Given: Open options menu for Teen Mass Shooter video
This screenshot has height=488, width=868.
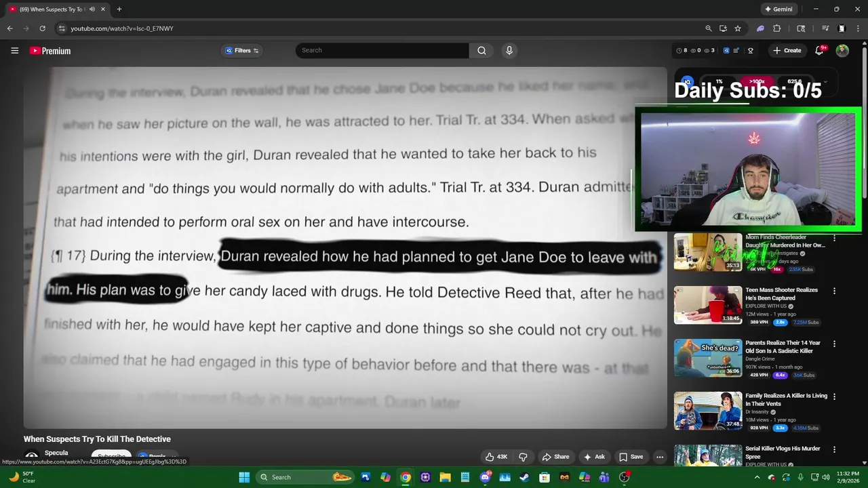Looking at the screenshot, I should pyautogui.click(x=834, y=291).
